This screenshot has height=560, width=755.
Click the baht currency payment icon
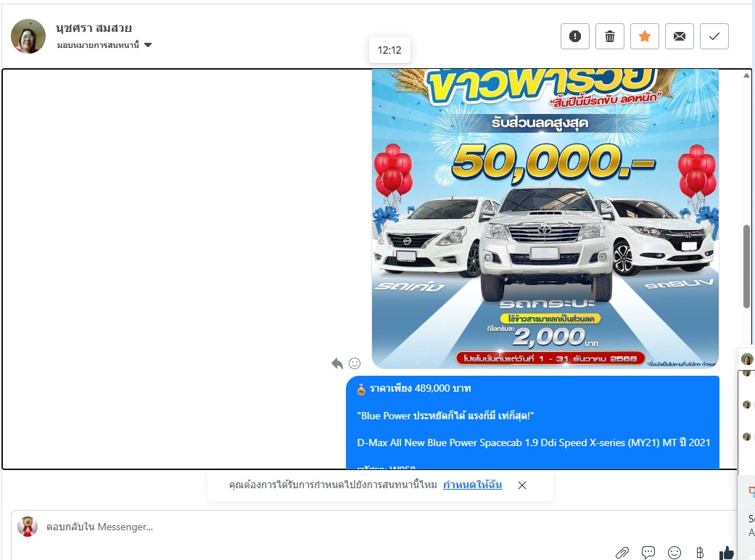click(700, 553)
